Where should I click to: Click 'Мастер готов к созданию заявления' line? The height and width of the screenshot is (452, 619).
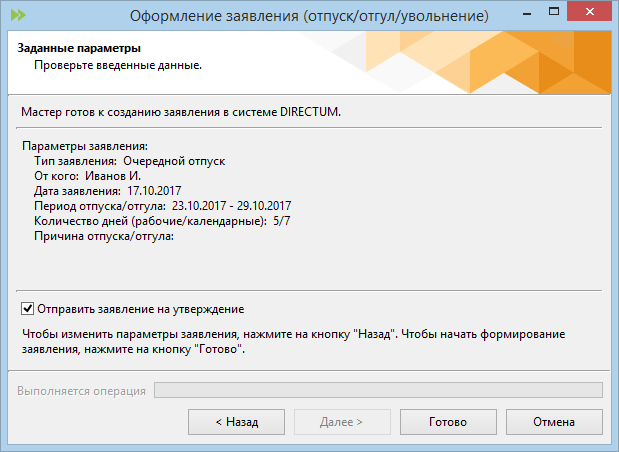click(x=181, y=112)
